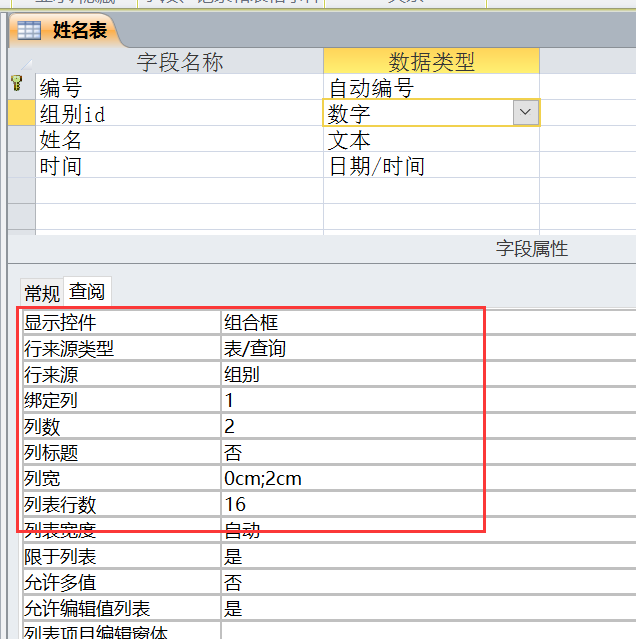Open the 数字 data type dropdown arrow

(526, 113)
